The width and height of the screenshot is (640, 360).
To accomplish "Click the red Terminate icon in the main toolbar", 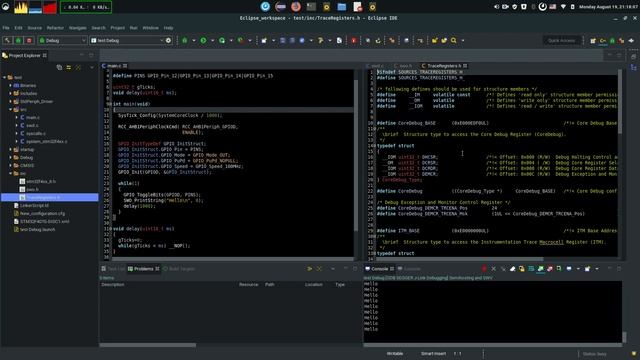I will coord(353,40).
